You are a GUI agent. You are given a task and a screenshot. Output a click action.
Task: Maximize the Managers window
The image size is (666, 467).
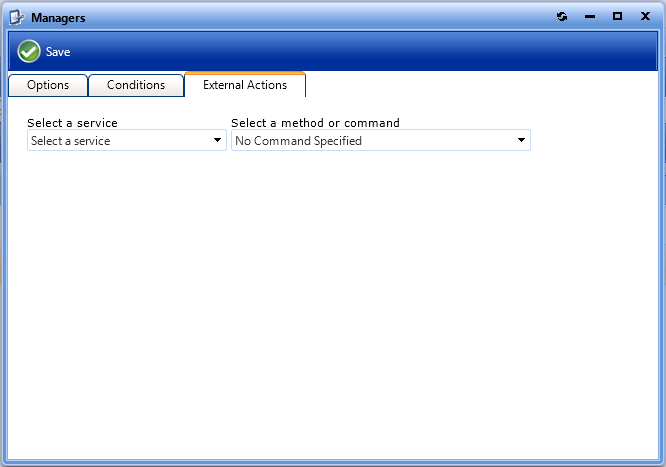[617, 17]
